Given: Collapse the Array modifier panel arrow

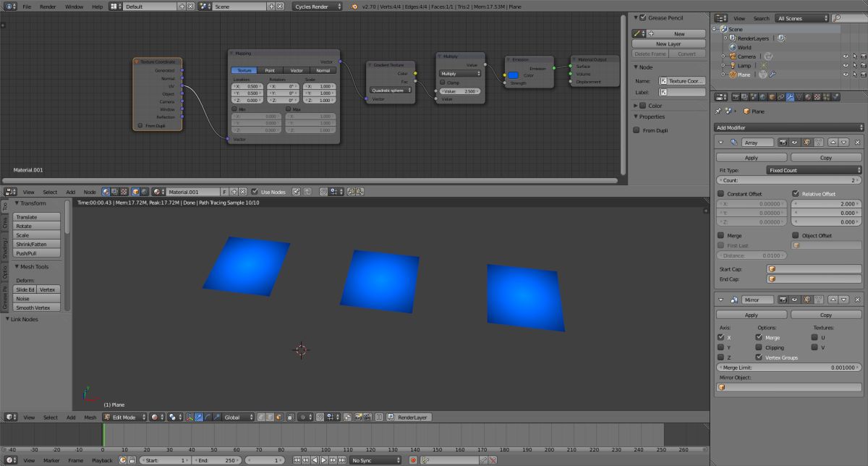Looking at the screenshot, I should coord(721,143).
